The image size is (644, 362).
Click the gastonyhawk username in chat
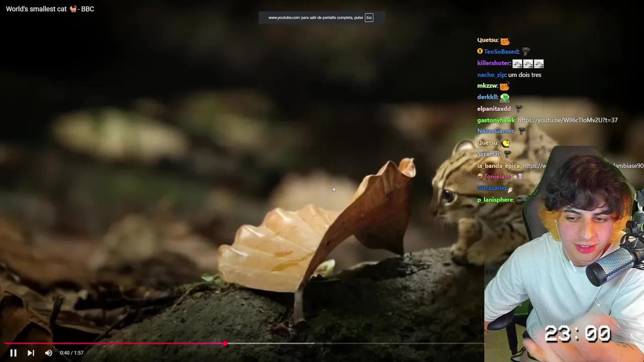pyautogui.click(x=496, y=120)
